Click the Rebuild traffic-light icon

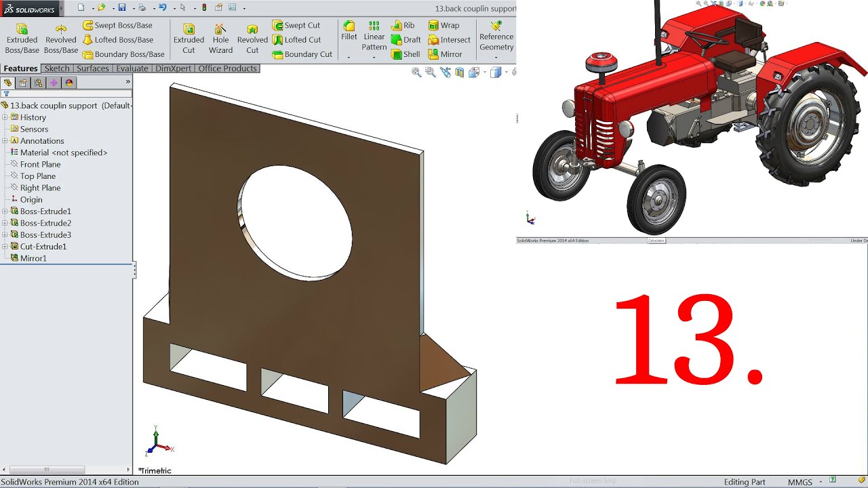204,7
